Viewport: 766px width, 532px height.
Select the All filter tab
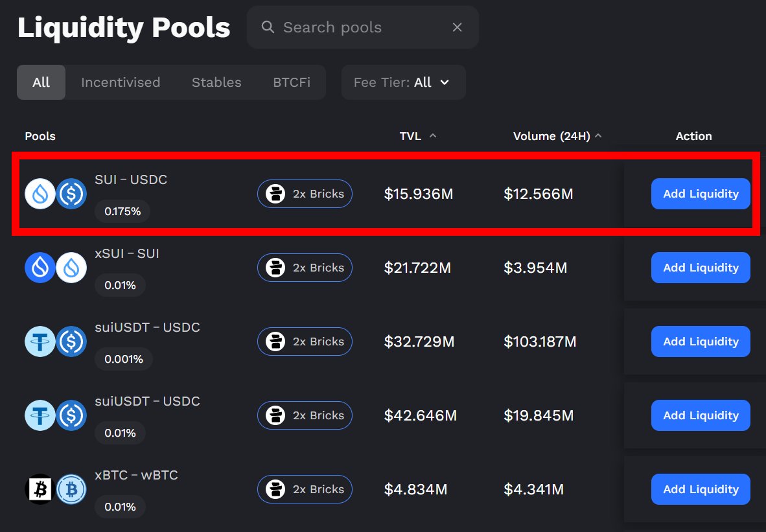pyautogui.click(x=41, y=82)
